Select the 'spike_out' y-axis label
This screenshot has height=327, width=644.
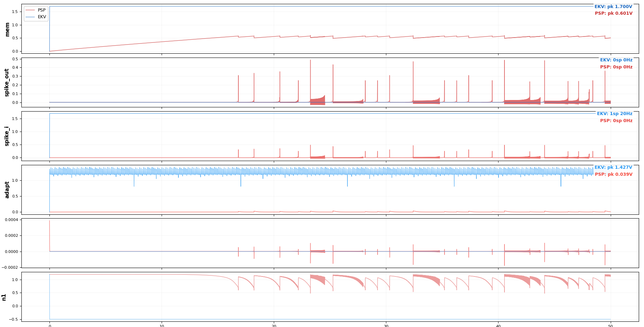(7, 83)
